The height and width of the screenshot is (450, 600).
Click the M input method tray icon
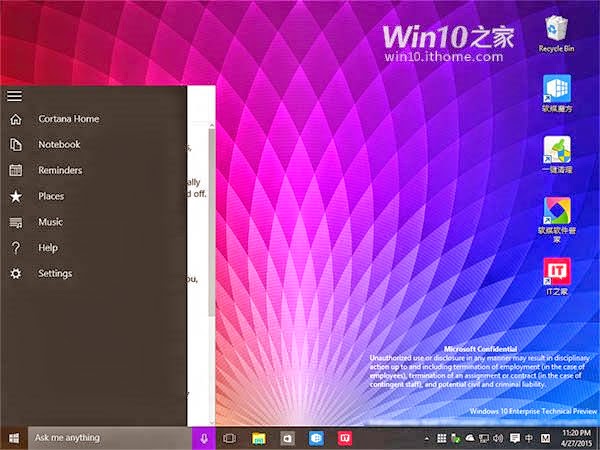546,439
